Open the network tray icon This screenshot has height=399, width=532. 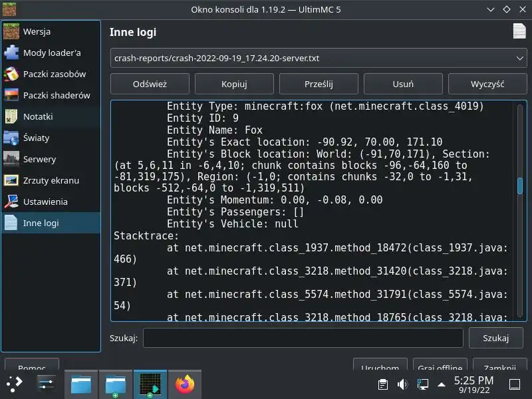pos(422,384)
